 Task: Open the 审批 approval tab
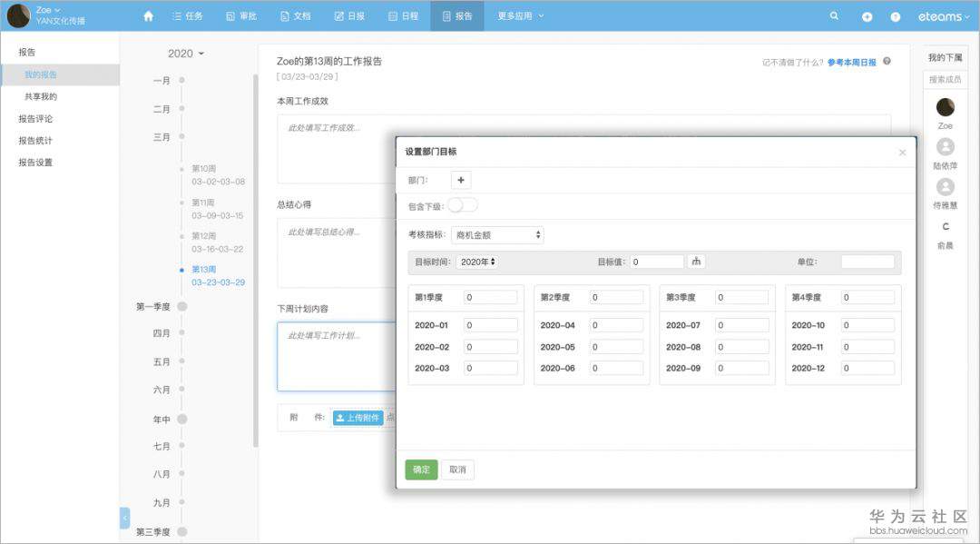[x=241, y=16]
